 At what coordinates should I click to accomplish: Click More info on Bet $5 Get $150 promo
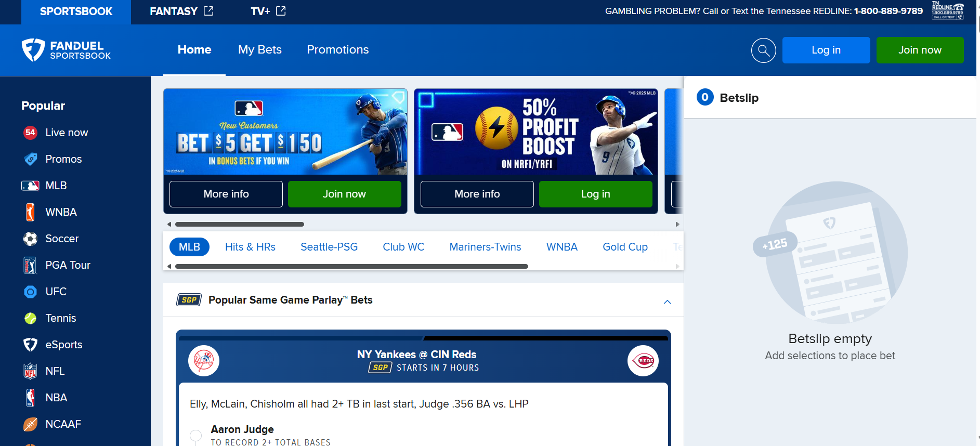(x=226, y=194)
